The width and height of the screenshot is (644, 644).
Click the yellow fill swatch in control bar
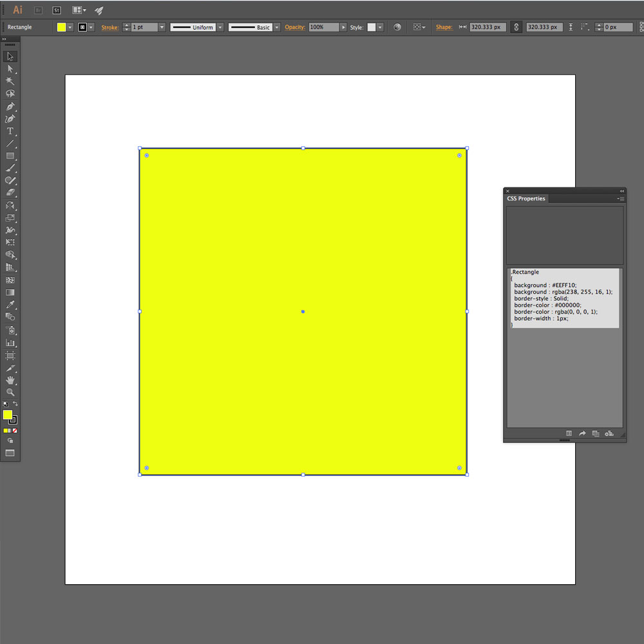click(62, 27)
